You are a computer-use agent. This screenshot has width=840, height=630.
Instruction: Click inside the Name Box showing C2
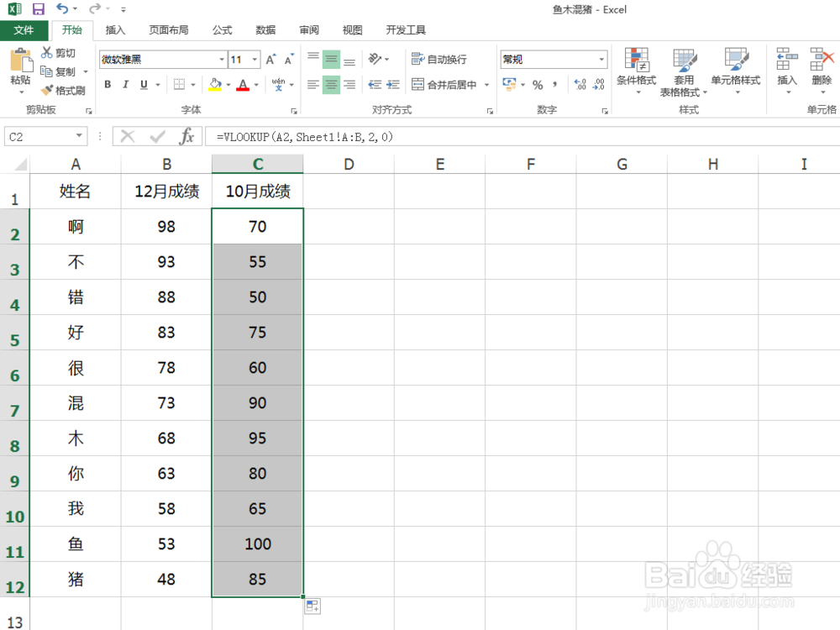(x=39, y=137)
